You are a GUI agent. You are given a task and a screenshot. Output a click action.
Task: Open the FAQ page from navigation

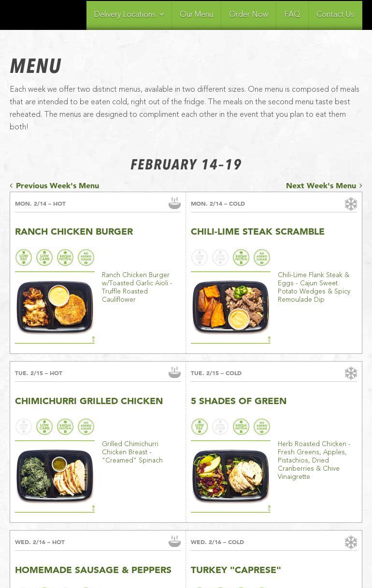click(x=292, y=15)
